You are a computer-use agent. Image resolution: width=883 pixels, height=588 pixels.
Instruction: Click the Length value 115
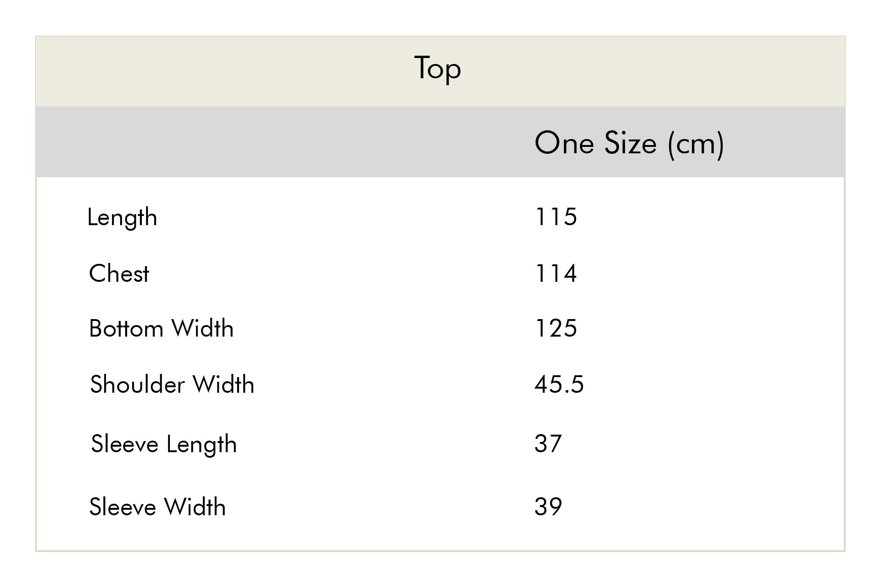pyautogui.click(x=556, y=217)
